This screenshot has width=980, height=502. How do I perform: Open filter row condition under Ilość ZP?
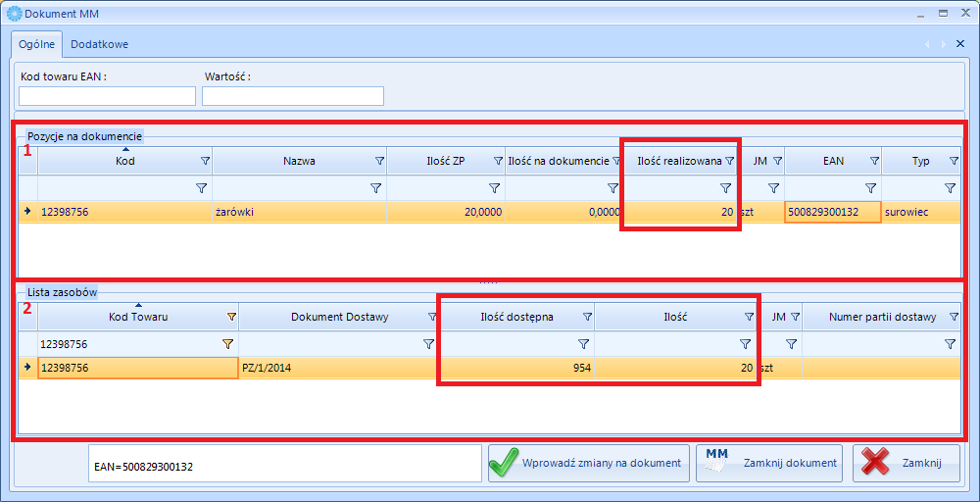click(x=494, y=188)
